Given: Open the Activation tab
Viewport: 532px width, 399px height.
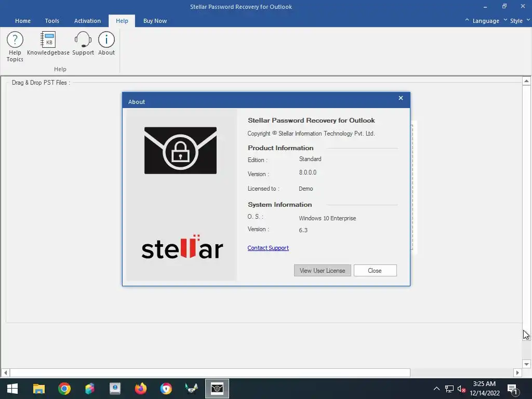Looking at the screenshot, I should click(87, 21).
